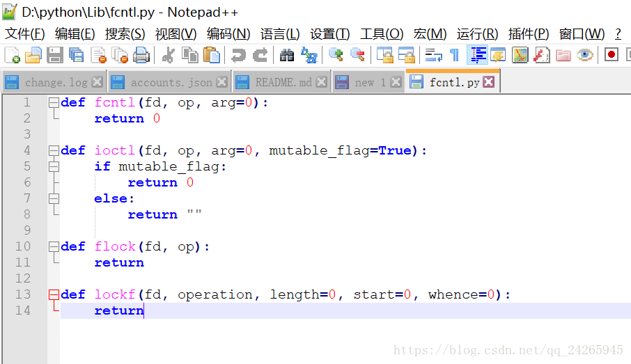
Task: Open Folder as Workspace panel
Action: coord(563,55)
